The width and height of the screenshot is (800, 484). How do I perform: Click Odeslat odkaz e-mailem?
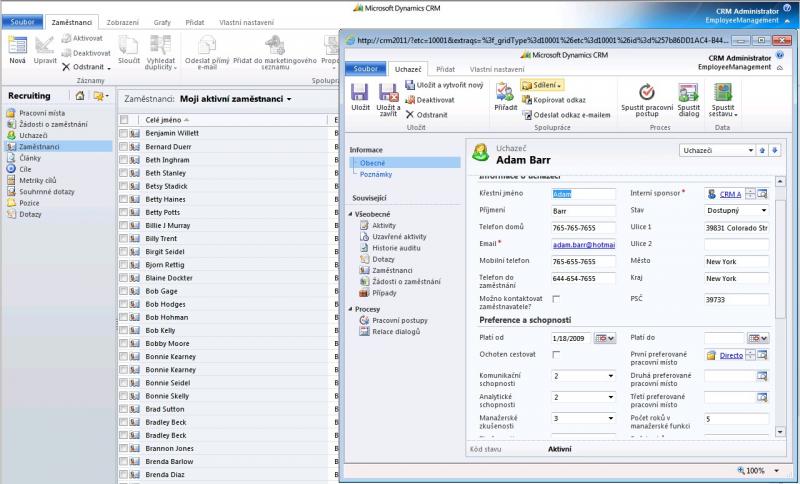[566, 115]
